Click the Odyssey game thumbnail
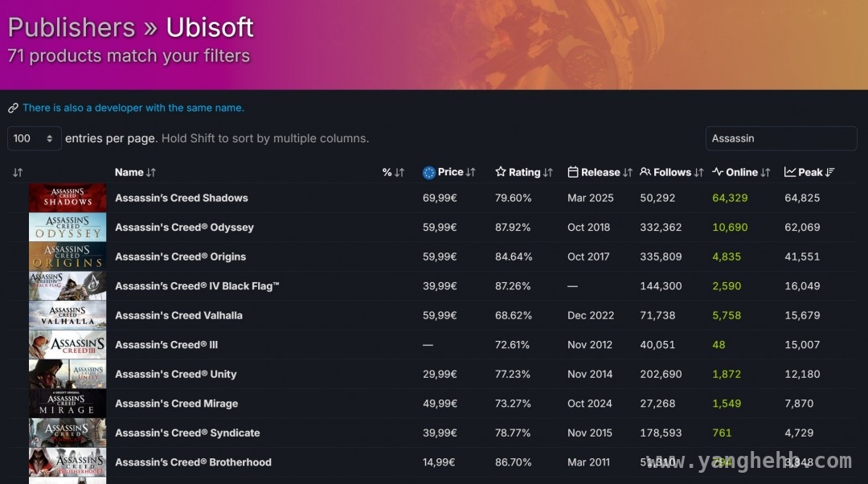Image resolution: width=868 pixels, height=484 pixels. pos(68,227)
